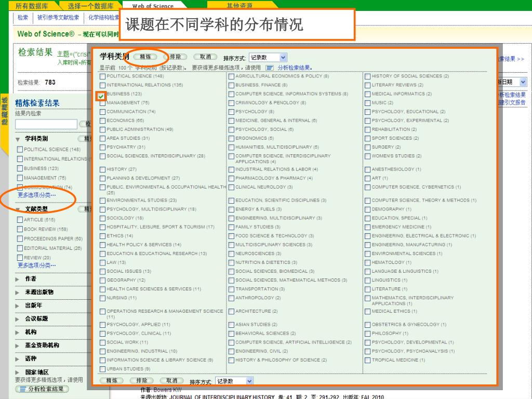The width and height of the screenshot is (532, 399).
Task: Check EDITORIAL MATERIAL (26) in the sidebar
Action: pos(20,248)
